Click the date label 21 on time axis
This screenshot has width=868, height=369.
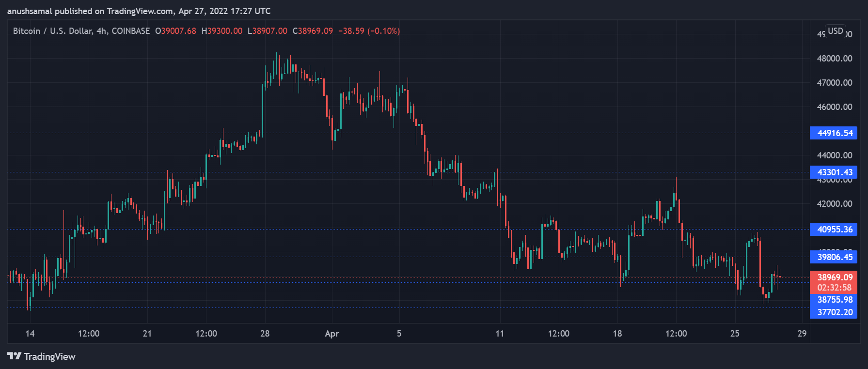[x=147, y=334]
